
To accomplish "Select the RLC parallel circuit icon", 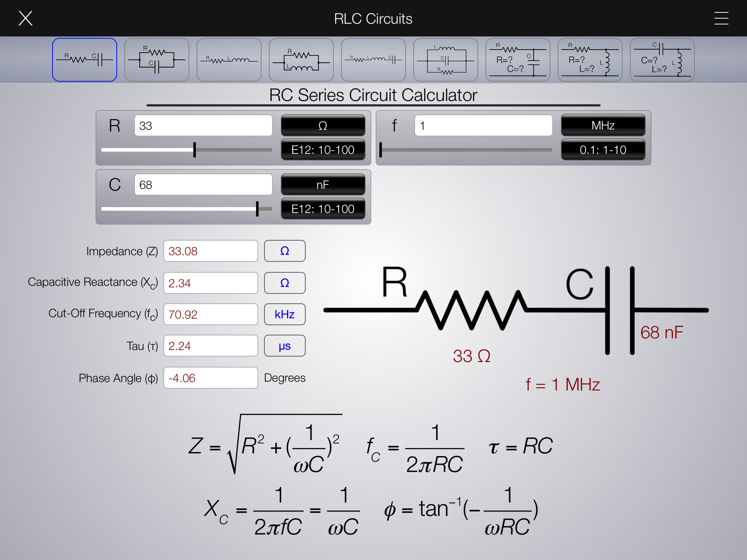I will pos(445,59).
